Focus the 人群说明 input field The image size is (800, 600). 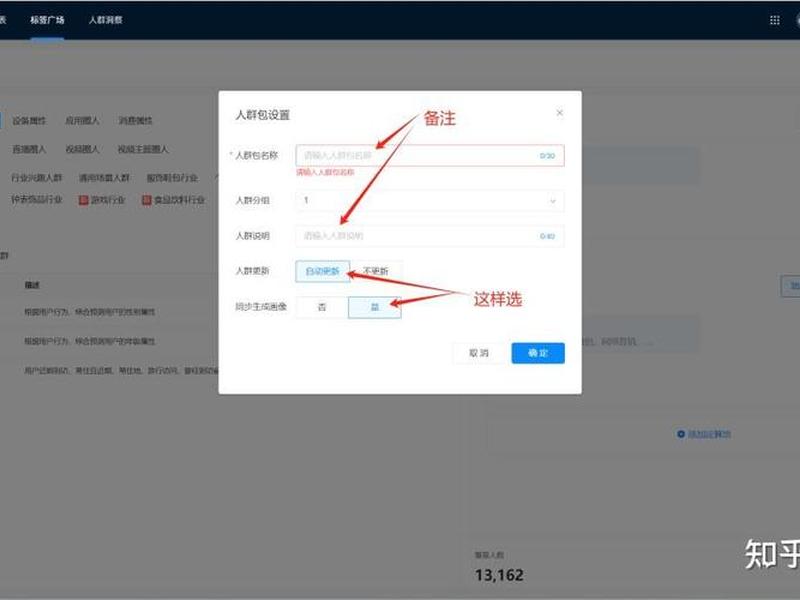point(430,236)
